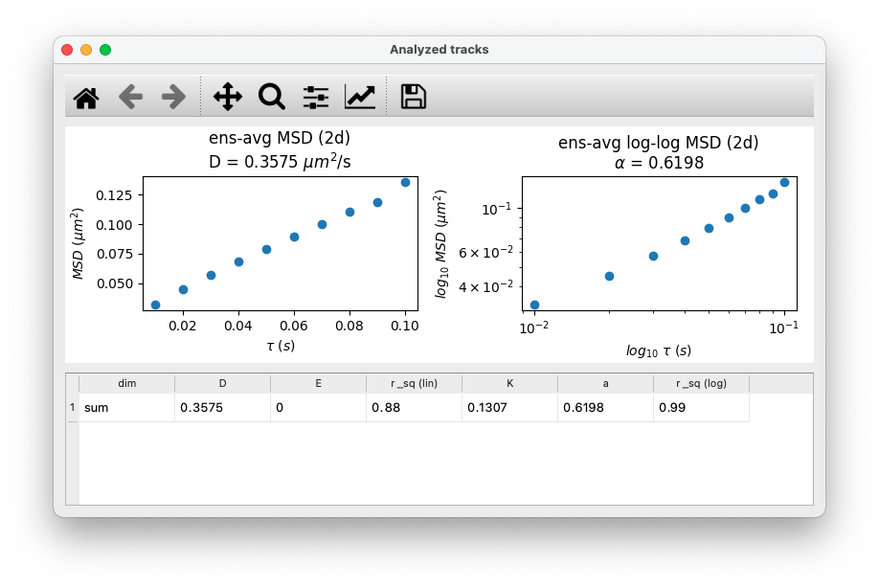Click the 'dim' column header
879x588 pixels.
click(126, 383)
